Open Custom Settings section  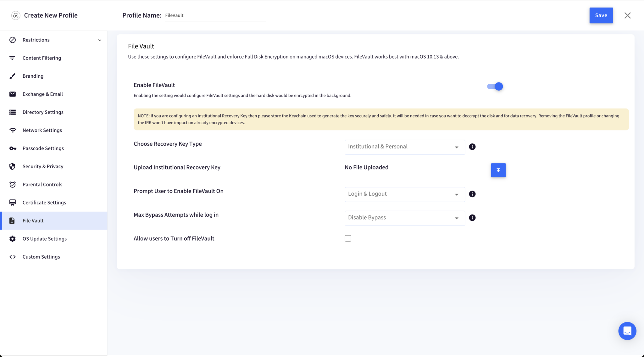pos(54,257)
